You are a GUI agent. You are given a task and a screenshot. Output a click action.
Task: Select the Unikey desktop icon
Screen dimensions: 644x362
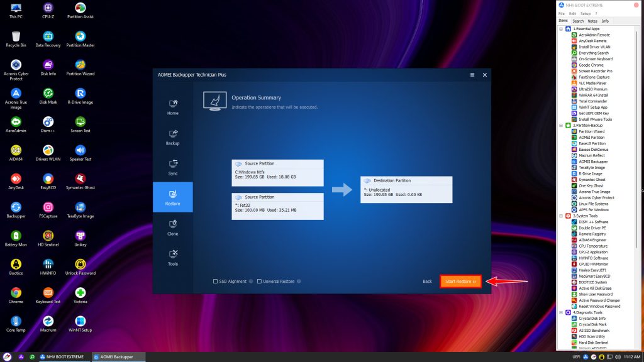[x=80, y=238]
